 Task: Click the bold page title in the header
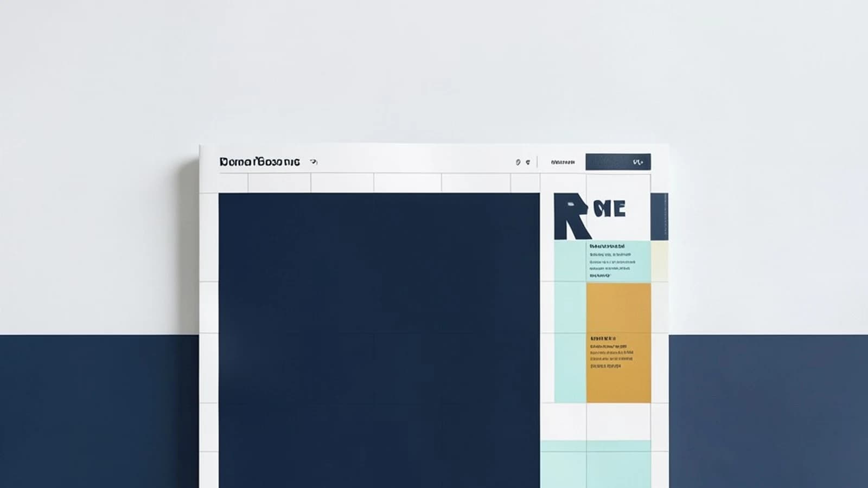[x=259, y=162]
